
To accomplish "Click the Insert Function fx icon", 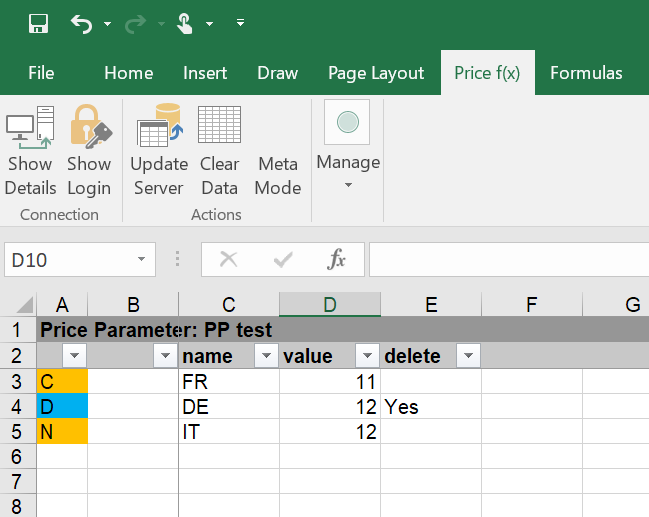I will [336, 260].
